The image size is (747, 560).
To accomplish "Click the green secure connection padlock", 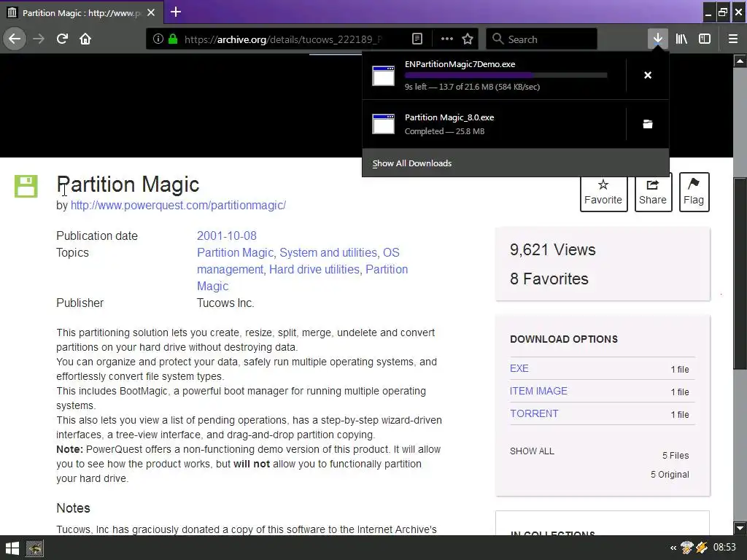I will tap(173, 39).
